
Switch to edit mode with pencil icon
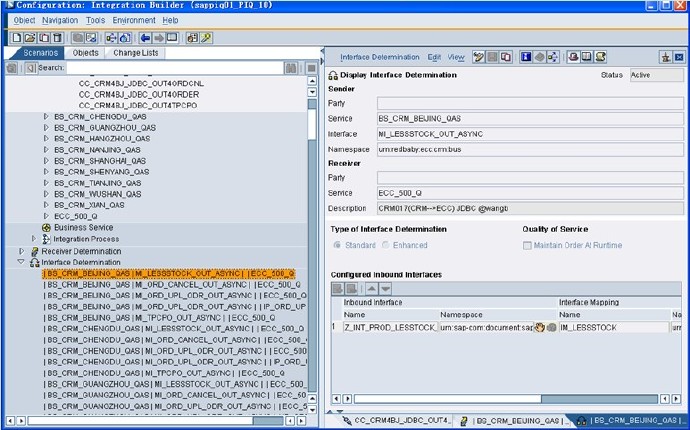click(478, 57)
